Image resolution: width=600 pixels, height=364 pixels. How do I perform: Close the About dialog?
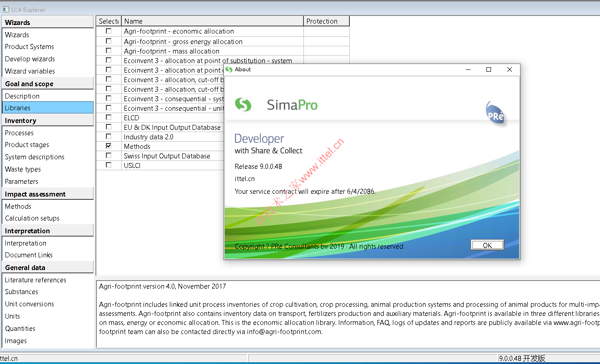[510, 69]
